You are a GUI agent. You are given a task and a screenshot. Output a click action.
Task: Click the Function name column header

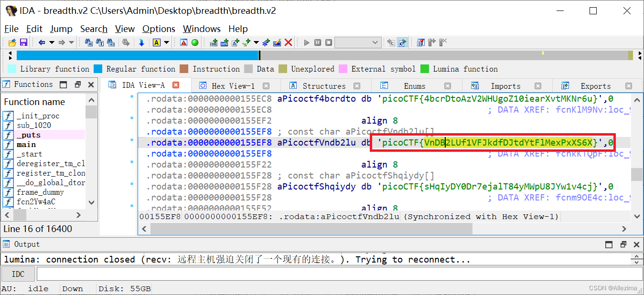(43, 102)
